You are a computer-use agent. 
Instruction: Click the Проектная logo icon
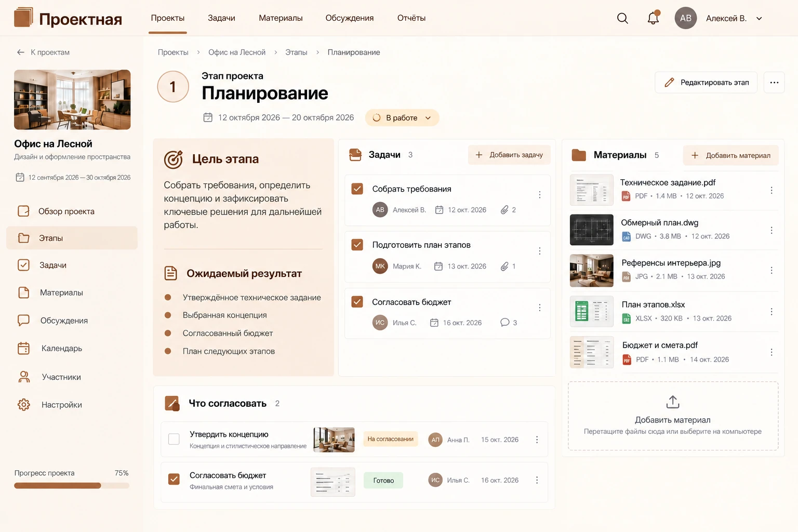coord(23,17)
